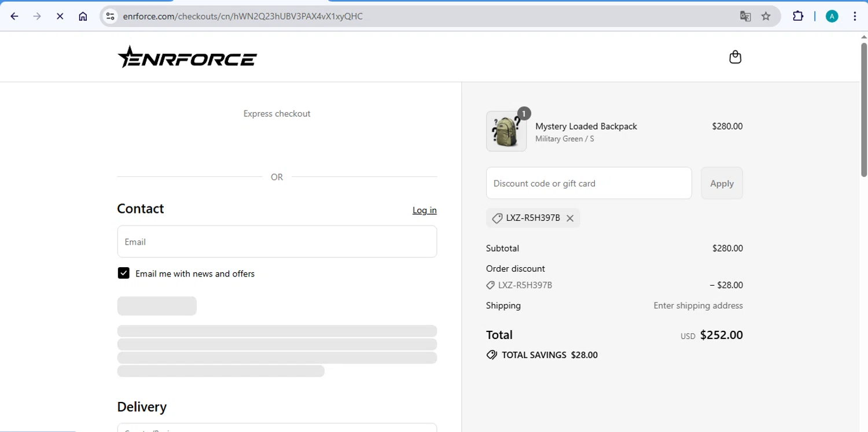Open the profile avatar 'A'

click(832, 16)
